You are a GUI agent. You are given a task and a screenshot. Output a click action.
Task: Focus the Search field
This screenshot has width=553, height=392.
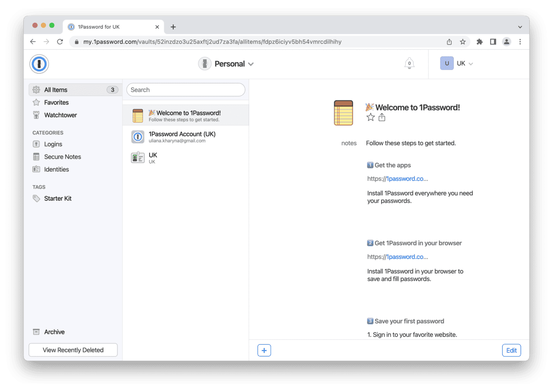tap(186, 90)
